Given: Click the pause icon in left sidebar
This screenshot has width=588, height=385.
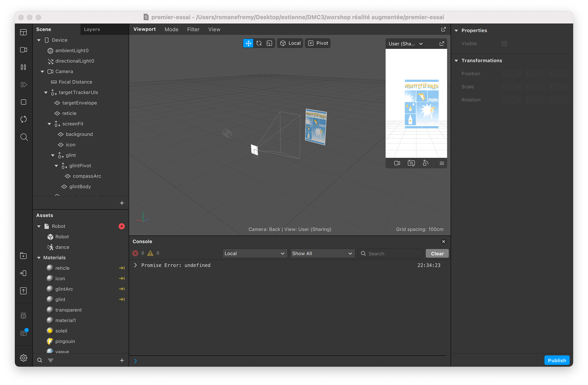Looking at the screenshot, I should click(x=23, y=67).
